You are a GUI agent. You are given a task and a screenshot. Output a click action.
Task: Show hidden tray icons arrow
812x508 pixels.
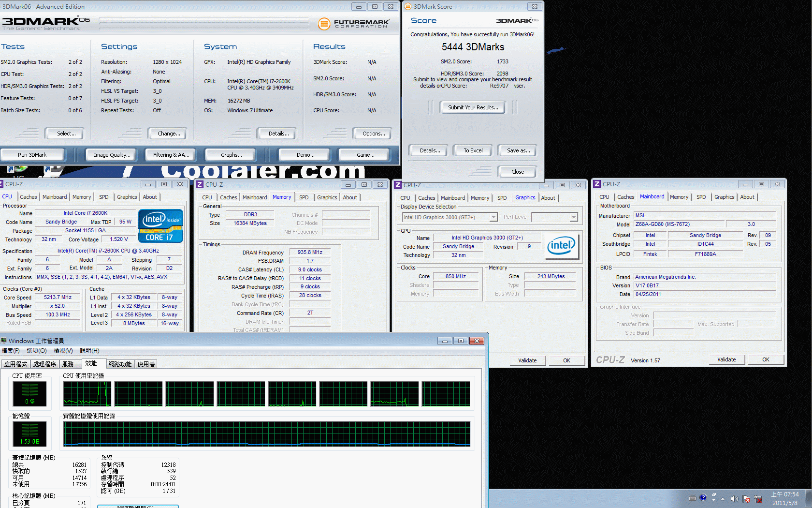pos(723,499)
